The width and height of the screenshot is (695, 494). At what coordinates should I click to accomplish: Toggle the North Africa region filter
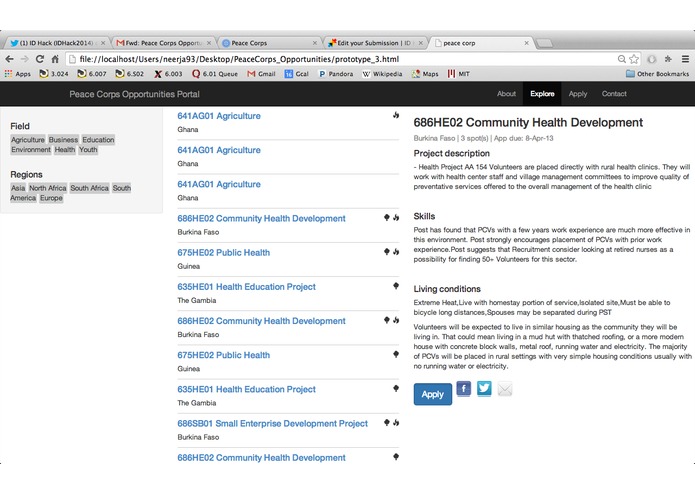[48, 188]
